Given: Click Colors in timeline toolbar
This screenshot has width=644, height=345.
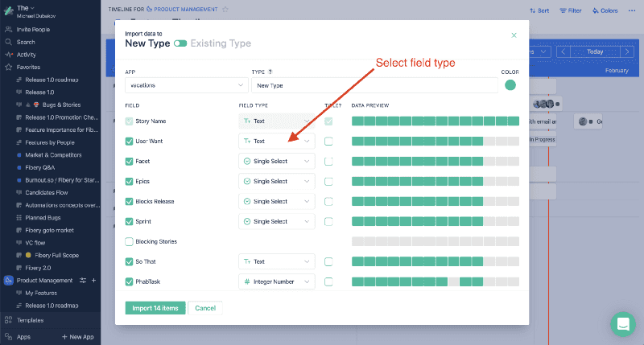Looking at the screenshot, I should 605,10.
